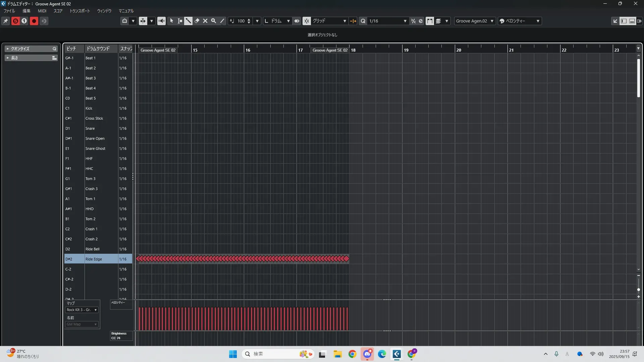Toggle Acoustic Feedback speaker icon
The height and width of the screenshot is (362, 644).
[x=161, y=21]
